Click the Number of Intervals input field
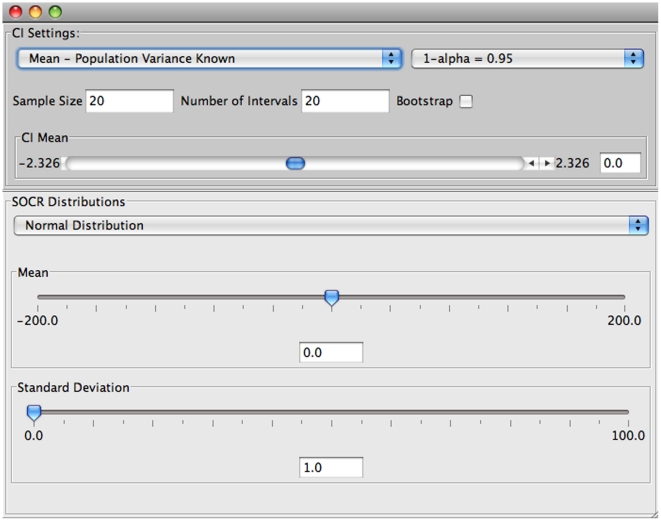 [x=345, y=101]
